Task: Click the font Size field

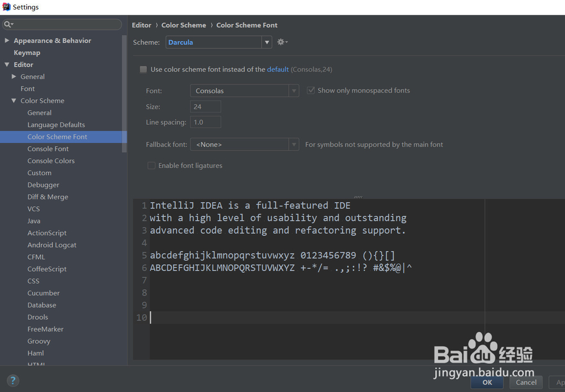Action: 206,107
